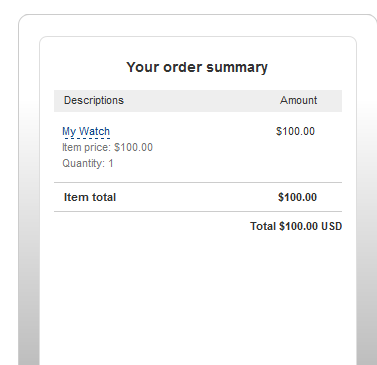Click the divider line above Item total
Viewport: 377px width, 365px height.
click(x=198, y=182)
